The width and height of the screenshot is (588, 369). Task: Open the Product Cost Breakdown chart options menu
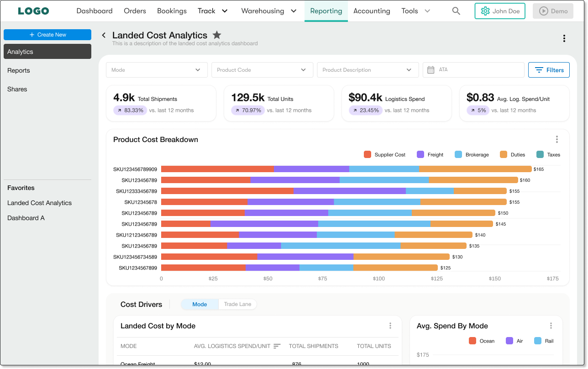(x=556, y=139)
